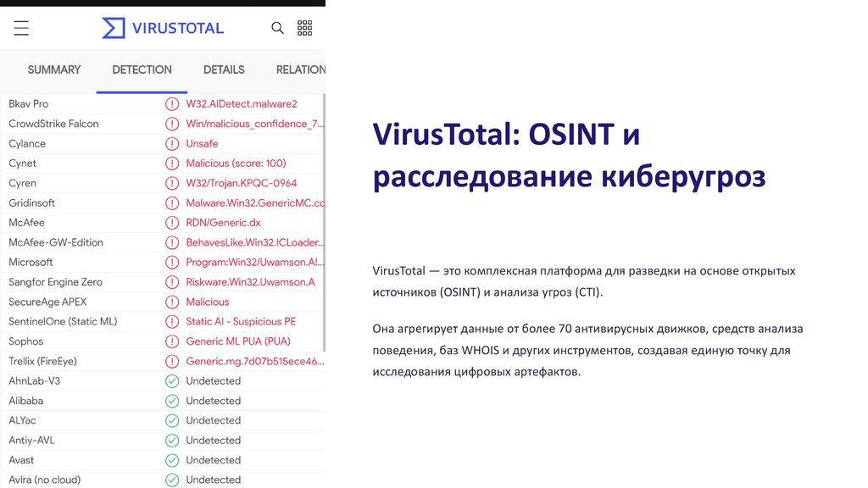
Task: Click Malware.Win32.GenericMC detection
Action: pos(255,203)
